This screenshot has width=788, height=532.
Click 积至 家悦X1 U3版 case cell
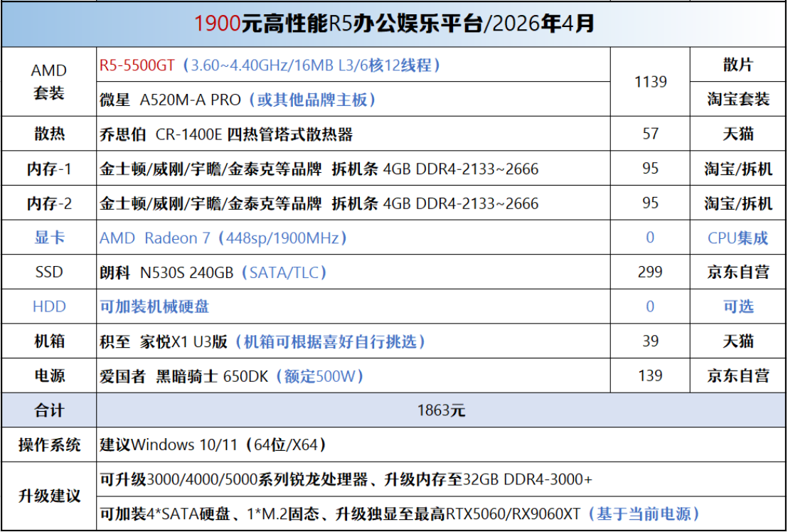353,341
